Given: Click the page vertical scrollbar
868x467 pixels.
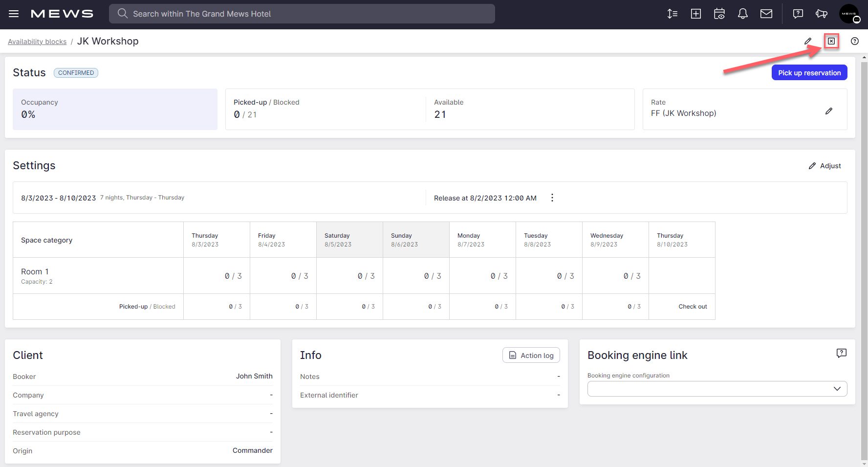Looking at the screenshot, I should tap(864, 245).
